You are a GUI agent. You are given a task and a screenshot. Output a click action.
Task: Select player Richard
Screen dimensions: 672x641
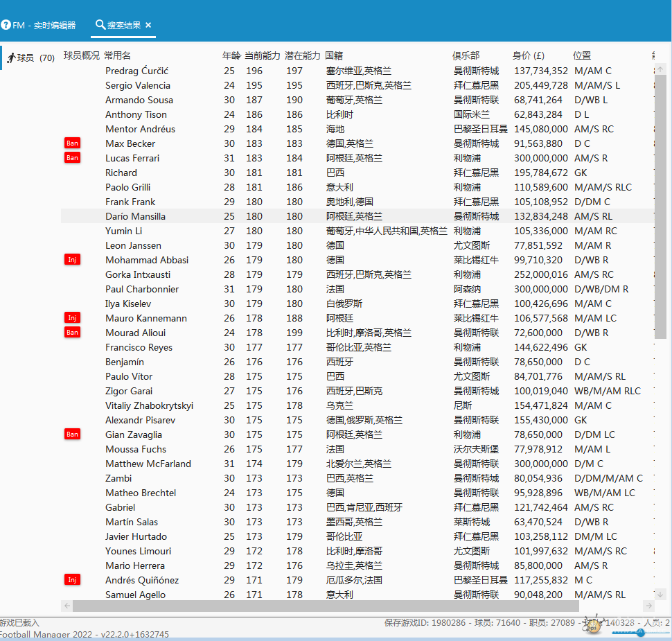coord(121,173)
